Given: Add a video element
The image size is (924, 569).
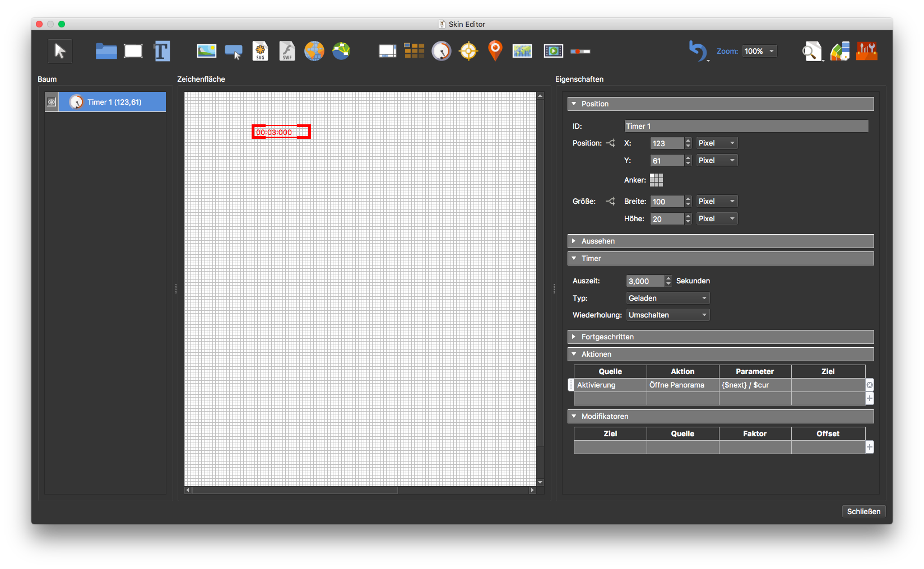Looking at the screenshot, I should (554, 51).
